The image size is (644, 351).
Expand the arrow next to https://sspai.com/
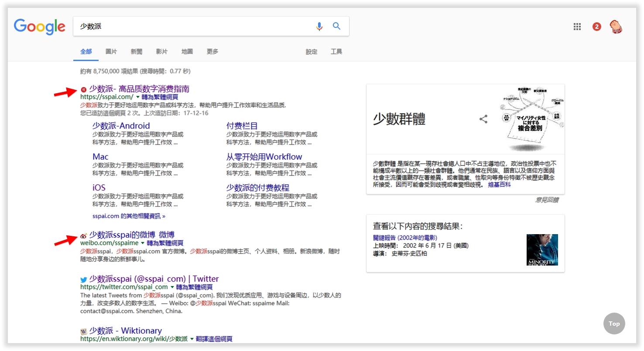pyautogui.click(x=138, y=97)
